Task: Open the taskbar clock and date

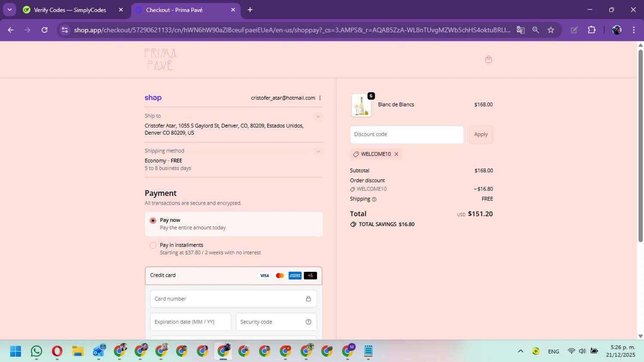Action: (621, 351)
